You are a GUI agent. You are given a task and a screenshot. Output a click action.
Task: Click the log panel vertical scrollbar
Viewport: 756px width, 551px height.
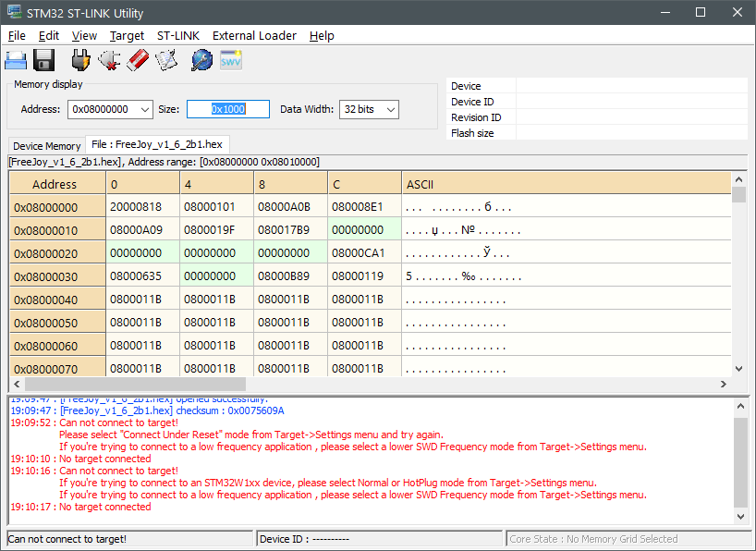[738, 462]
